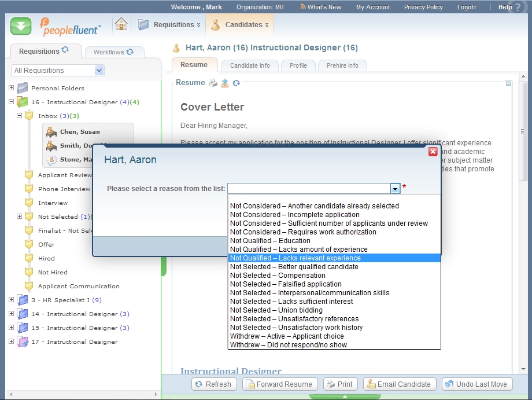The image size is (532, 400).
Task: Click the Email Candidate button
Action: coord(399,384)
